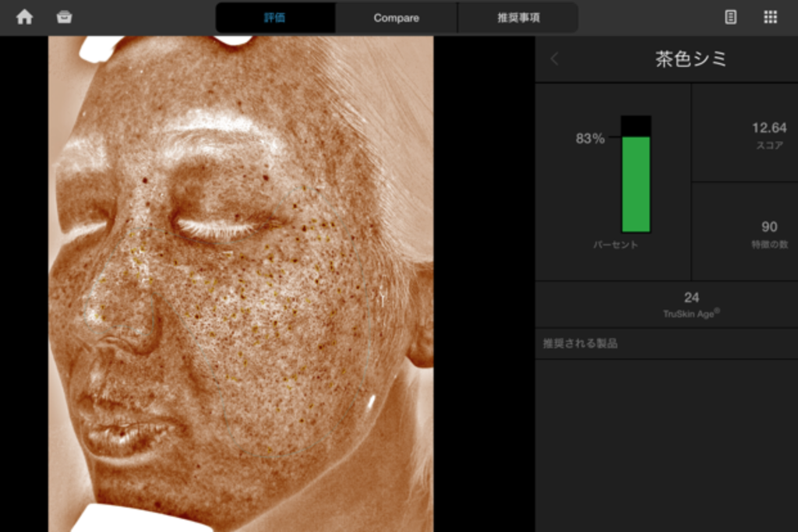Switch to the 評価 tab
The width and height of the screenshot is (798, 532).
[x=275, y=17]
